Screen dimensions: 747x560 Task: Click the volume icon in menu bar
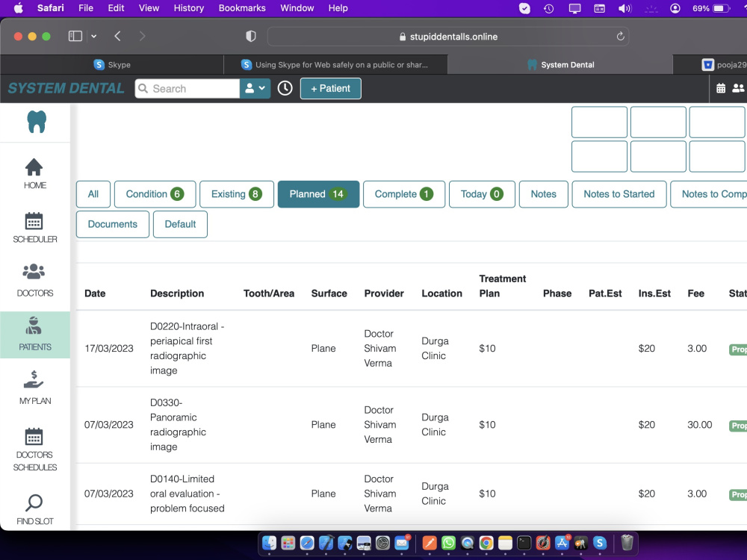(624, 8)
